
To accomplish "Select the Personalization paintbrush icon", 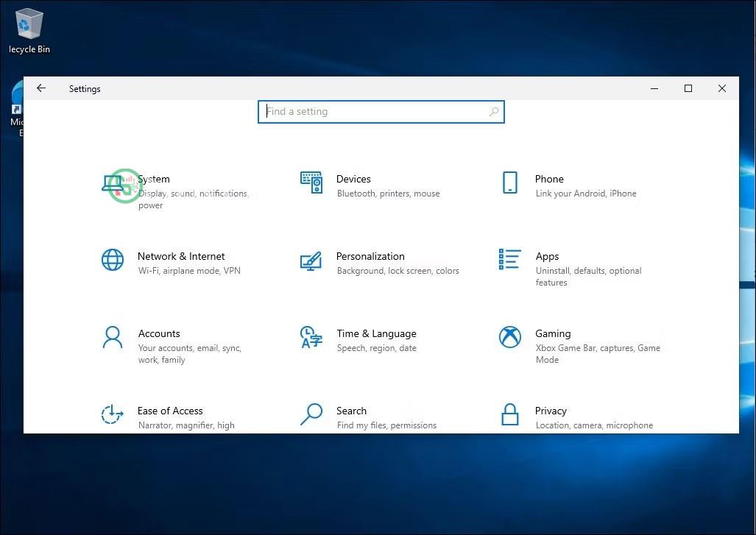I will [x=311, y=261].
